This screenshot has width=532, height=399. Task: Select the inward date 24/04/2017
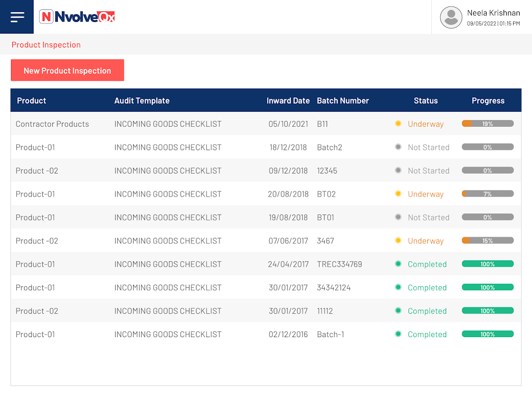pos(288,265)
